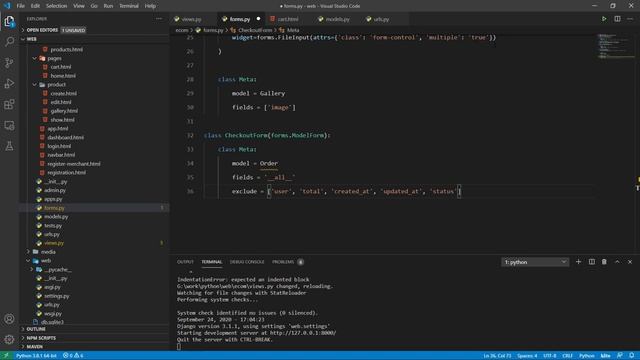
Task: Collapse the product folder
Action: click(x=56, y=84)
